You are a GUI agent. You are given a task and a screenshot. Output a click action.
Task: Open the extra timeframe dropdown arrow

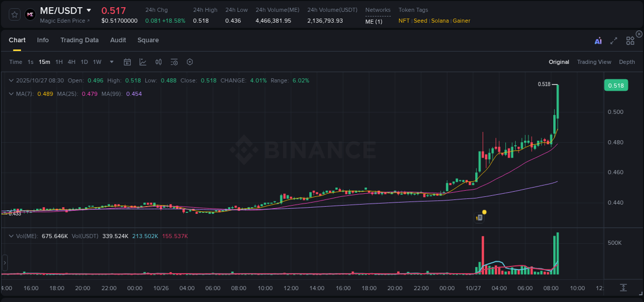tap(111, 62)
